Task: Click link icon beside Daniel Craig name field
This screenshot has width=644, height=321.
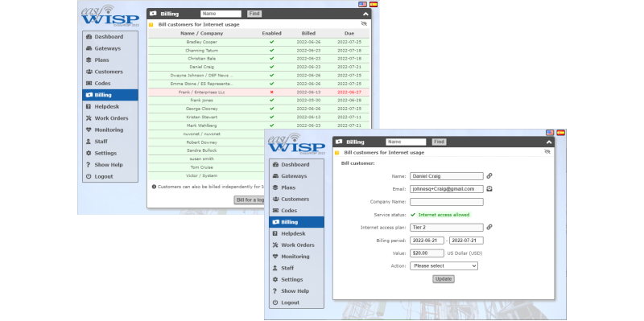Action: coord(489,176)
